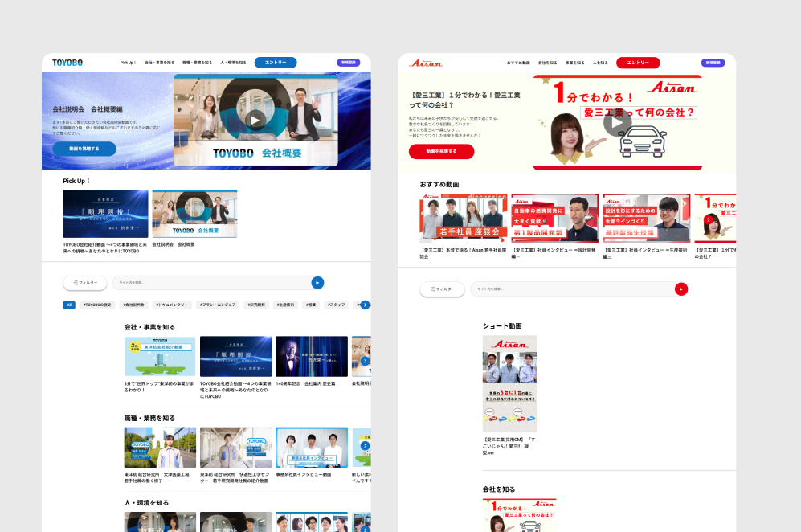Open the 基幹製品生技部 interview thumbnail
Image resolution: width=801 pixels, height=532 pixels.
(646, 219)
